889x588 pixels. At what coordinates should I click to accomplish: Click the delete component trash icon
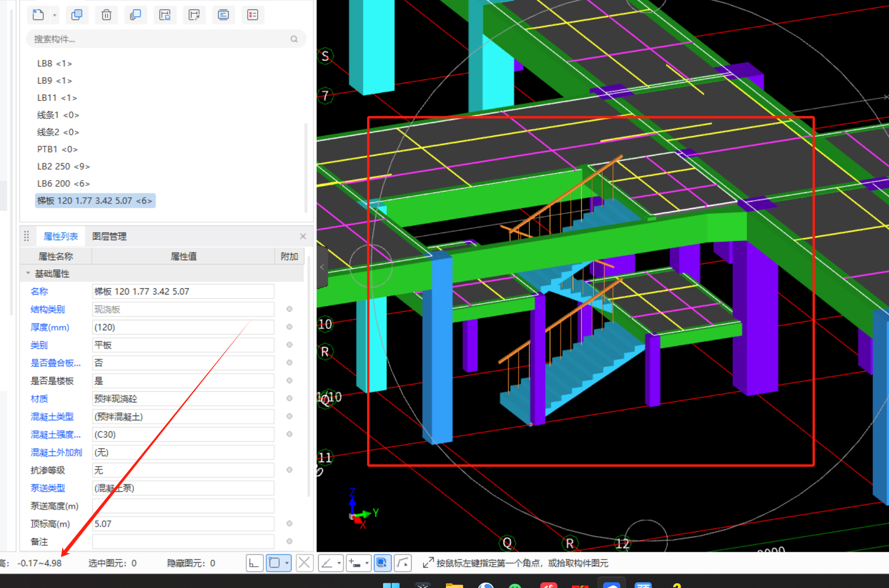(107, 15)
